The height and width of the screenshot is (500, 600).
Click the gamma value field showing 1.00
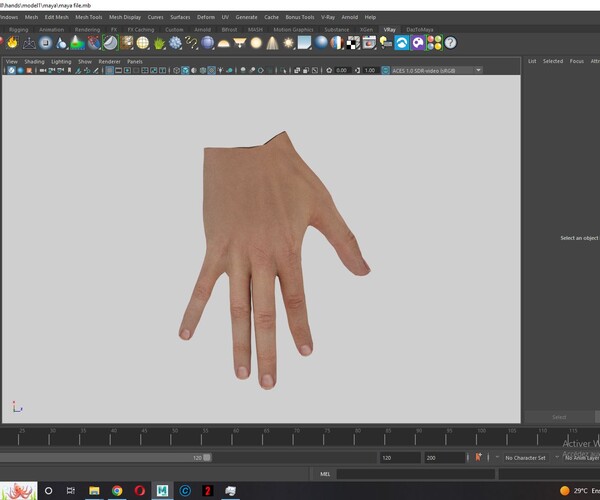click(370, 70)
